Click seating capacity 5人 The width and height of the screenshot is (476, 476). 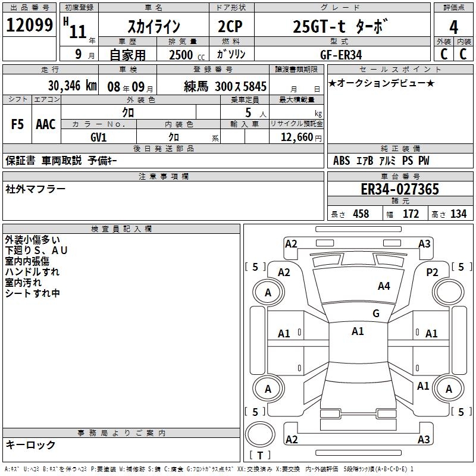256,113
